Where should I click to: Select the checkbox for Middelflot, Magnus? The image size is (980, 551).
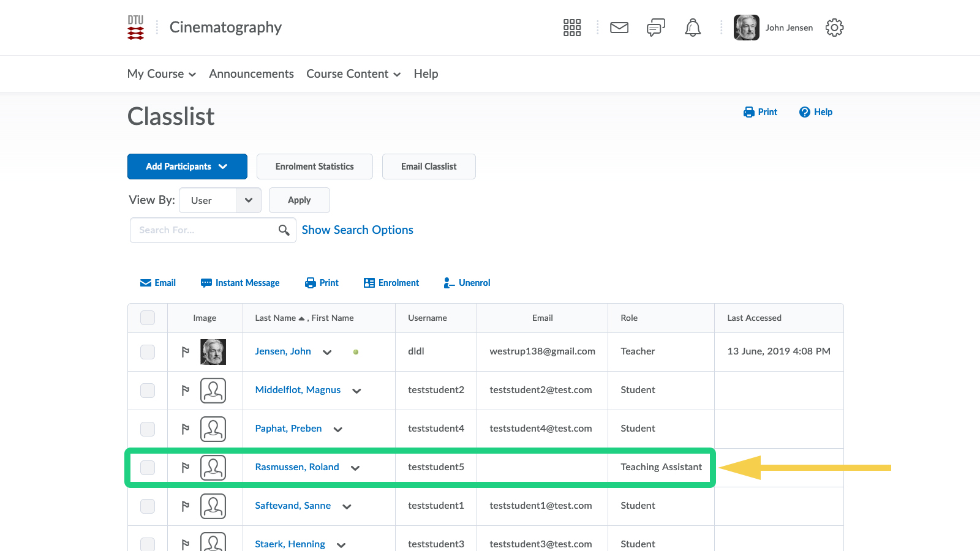click(148, 391)
